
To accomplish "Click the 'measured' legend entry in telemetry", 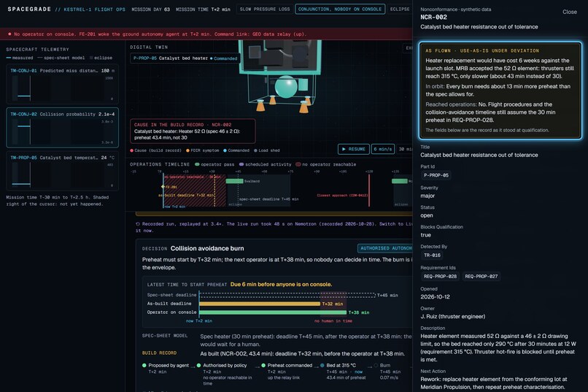I will (x=20, y=58).
